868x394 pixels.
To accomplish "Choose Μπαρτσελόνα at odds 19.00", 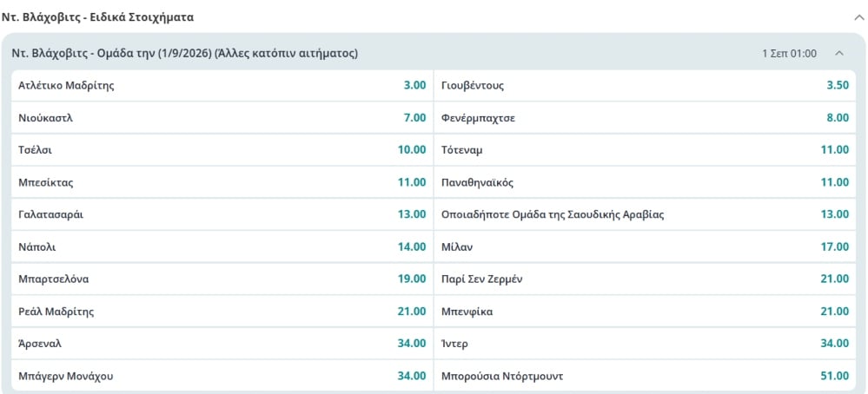I will (222, 279).
